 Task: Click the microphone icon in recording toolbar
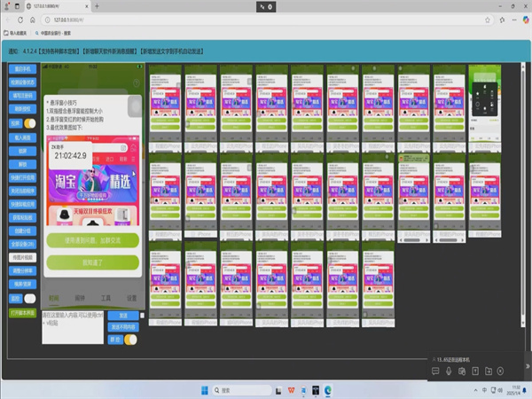coord(450,371)
